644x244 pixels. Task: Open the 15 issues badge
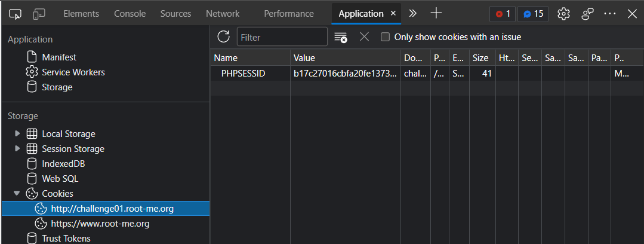point(533,14)
